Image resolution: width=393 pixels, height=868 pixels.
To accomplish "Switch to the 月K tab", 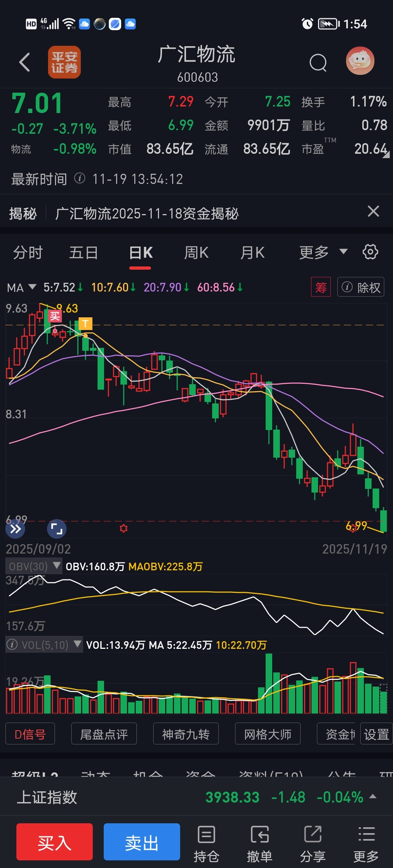I will (253, 253).
